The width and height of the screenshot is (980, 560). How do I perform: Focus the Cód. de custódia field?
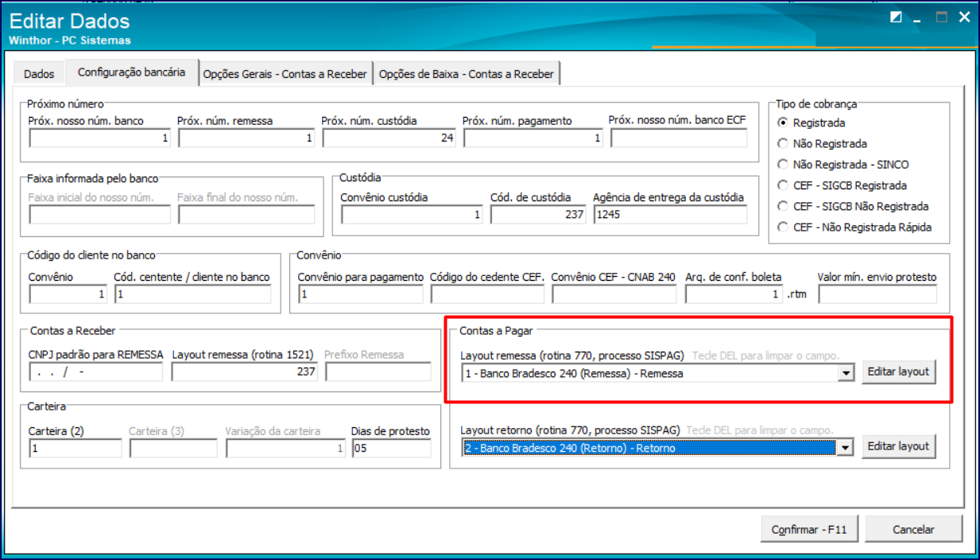[x=538, y=215]
